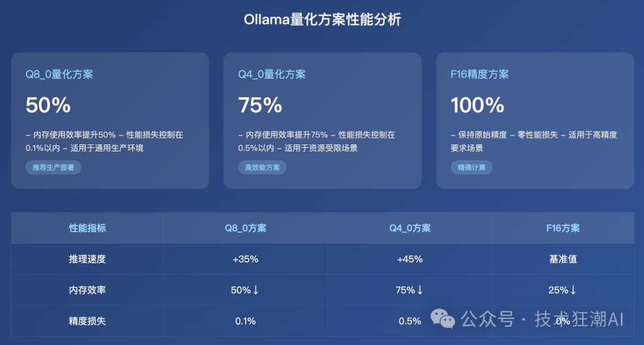644x345 pixels.
Task: Click the Ollama量化方案性能分析 page title
Action: pyautogui.click(x=322, y=20)
